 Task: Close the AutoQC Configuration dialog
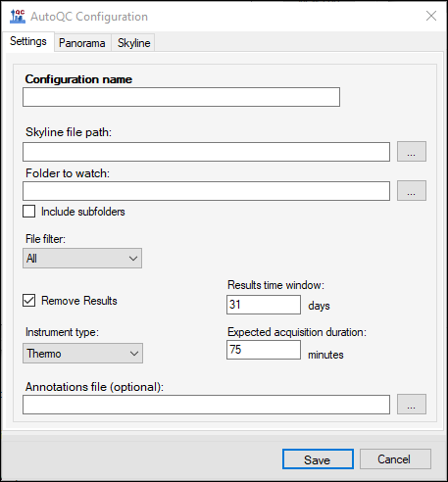tap(431, 16)
